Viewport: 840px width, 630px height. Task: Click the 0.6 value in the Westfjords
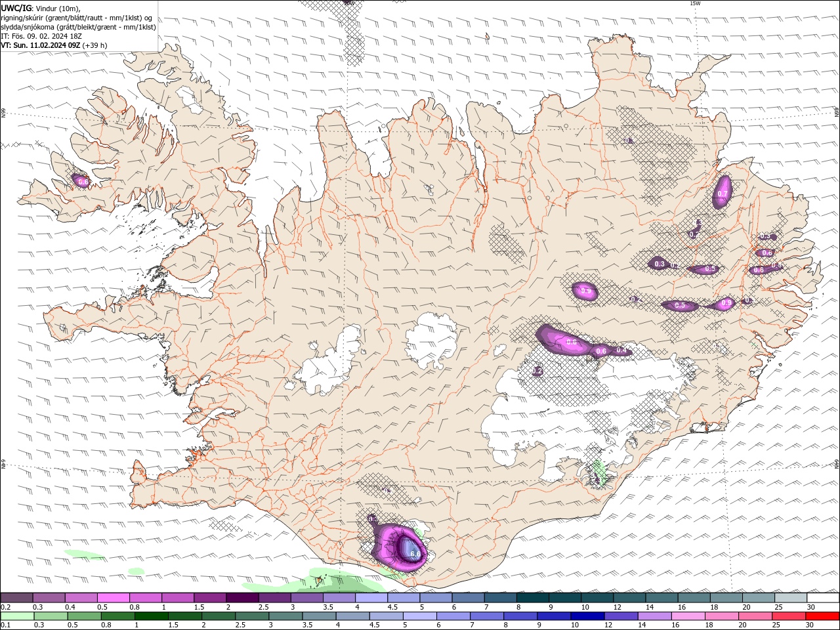(83, 182)
